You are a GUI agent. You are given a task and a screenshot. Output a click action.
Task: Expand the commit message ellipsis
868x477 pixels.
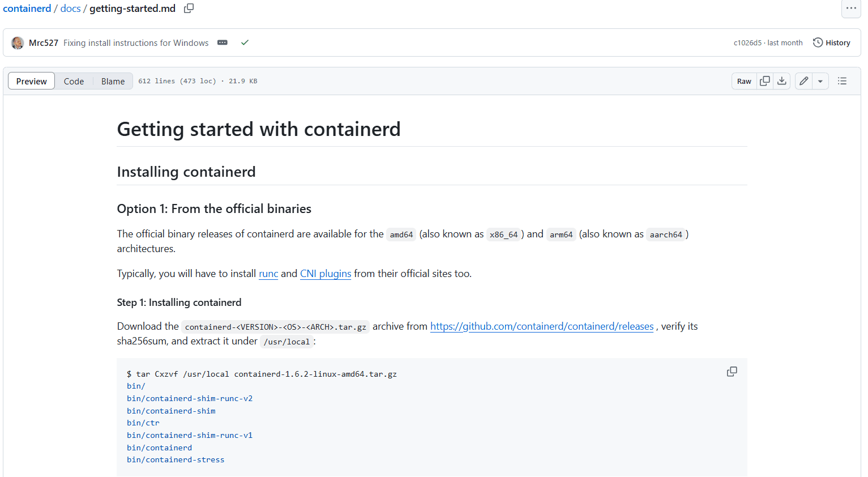point(223,43)
